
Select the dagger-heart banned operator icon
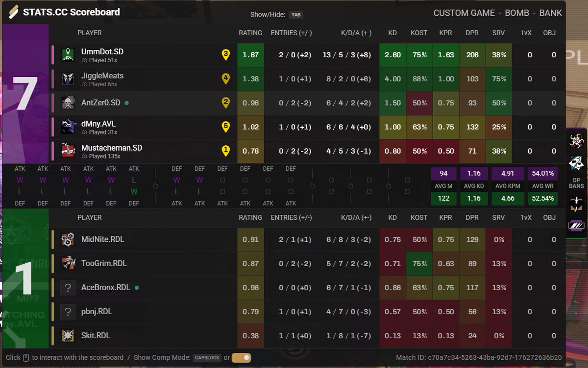pos(576,204)
